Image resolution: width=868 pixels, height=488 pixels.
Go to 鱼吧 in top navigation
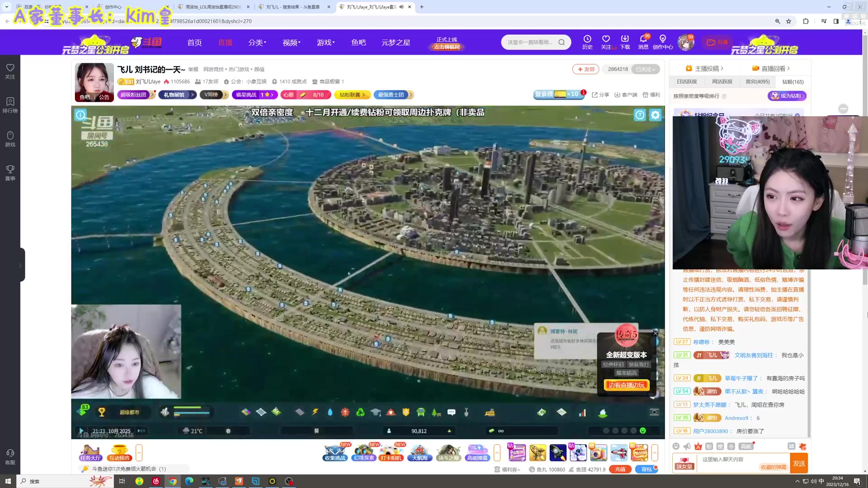click(x=359, y=42)
